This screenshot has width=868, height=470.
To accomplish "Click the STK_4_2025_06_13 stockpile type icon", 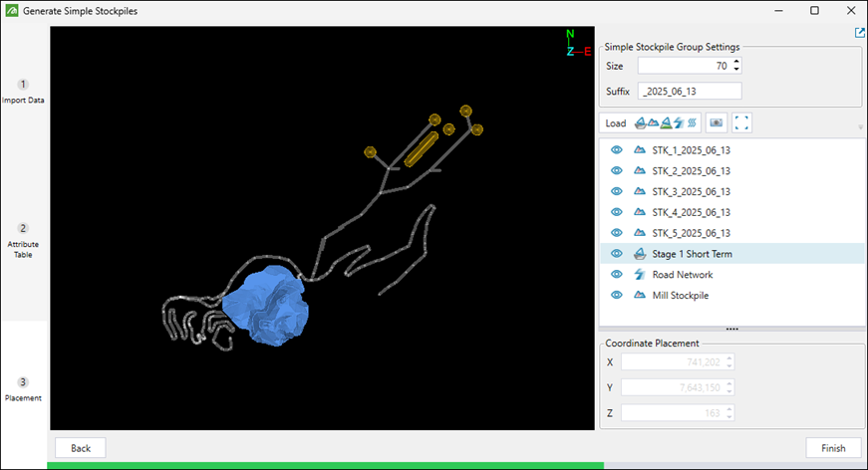I will click(640, 212).
